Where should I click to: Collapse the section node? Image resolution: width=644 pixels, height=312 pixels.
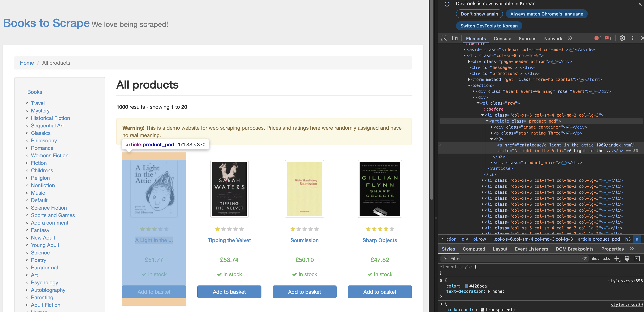pyautogui.click(x=469, y=86)
